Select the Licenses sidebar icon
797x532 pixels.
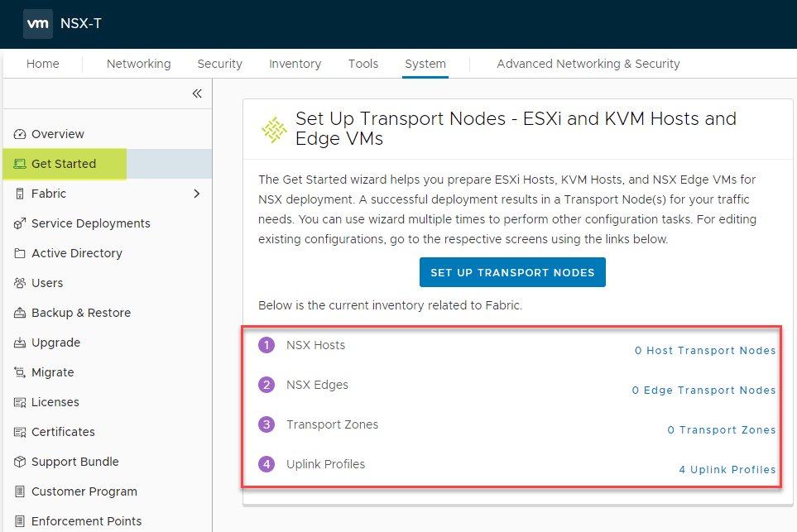19,401
